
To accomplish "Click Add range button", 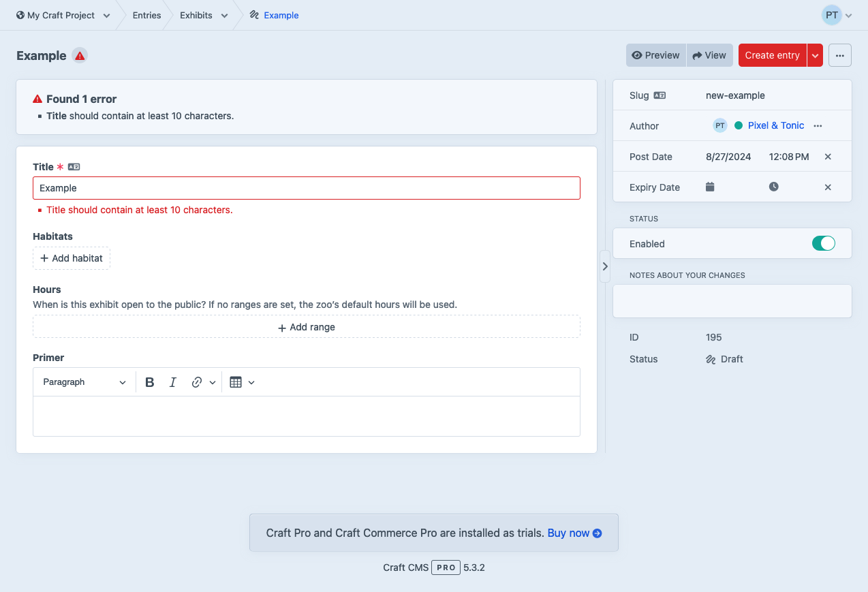I will click(307, 327).
